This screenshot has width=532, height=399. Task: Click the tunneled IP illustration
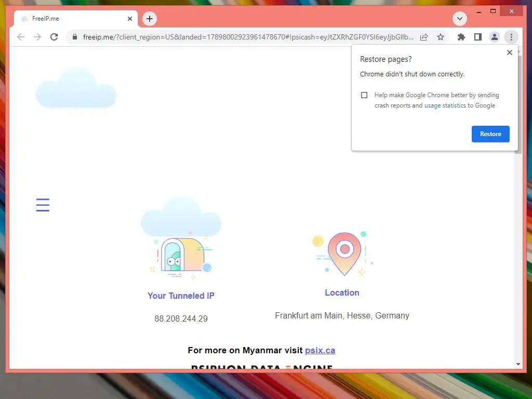coord(181,238)
